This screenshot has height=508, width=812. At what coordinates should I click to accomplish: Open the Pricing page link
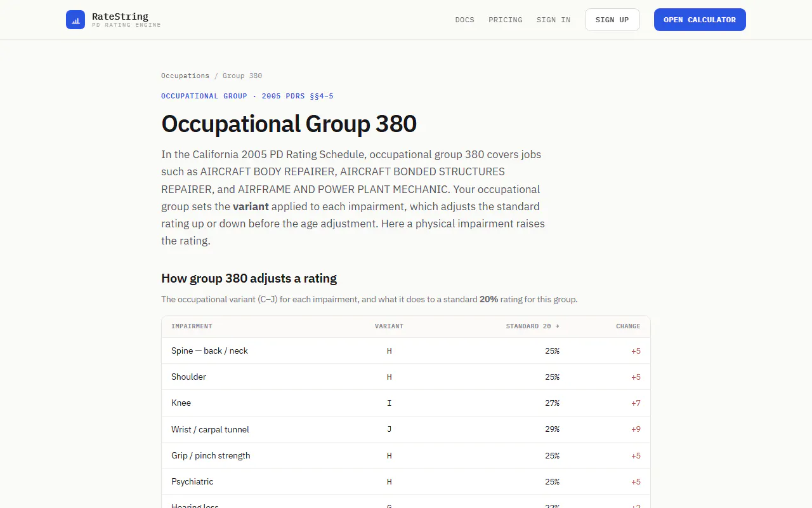(x=506, y=20)
